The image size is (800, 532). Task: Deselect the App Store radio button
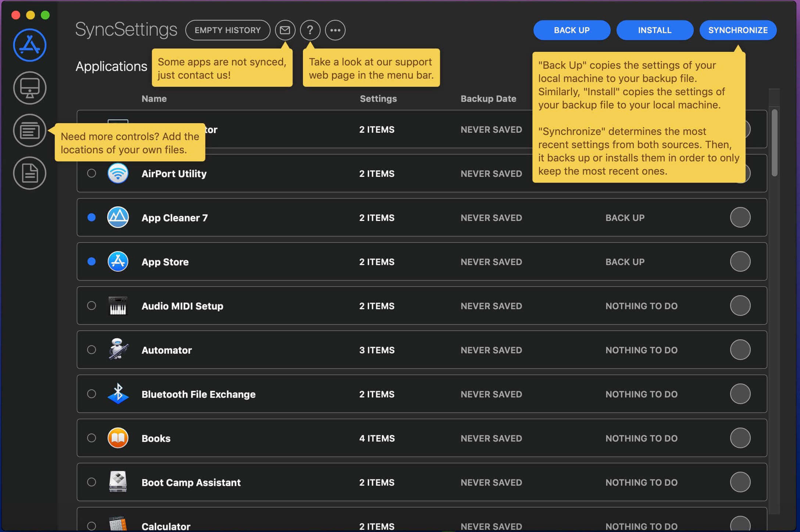pos(92,261)
